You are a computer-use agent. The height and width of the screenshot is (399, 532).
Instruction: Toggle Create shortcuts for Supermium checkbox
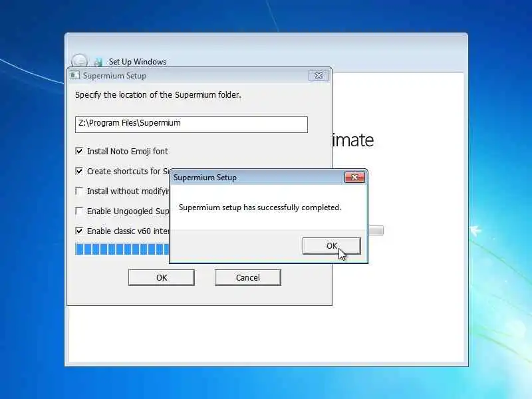pos(79,171)
